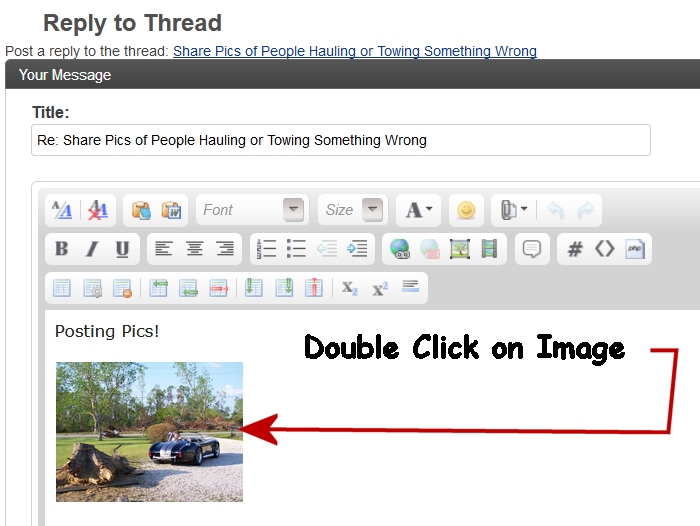This screenshot has height=526, width=700.
Task: Click the Insert Image icon
Action: pyautogui.click(x=459, y=249)
